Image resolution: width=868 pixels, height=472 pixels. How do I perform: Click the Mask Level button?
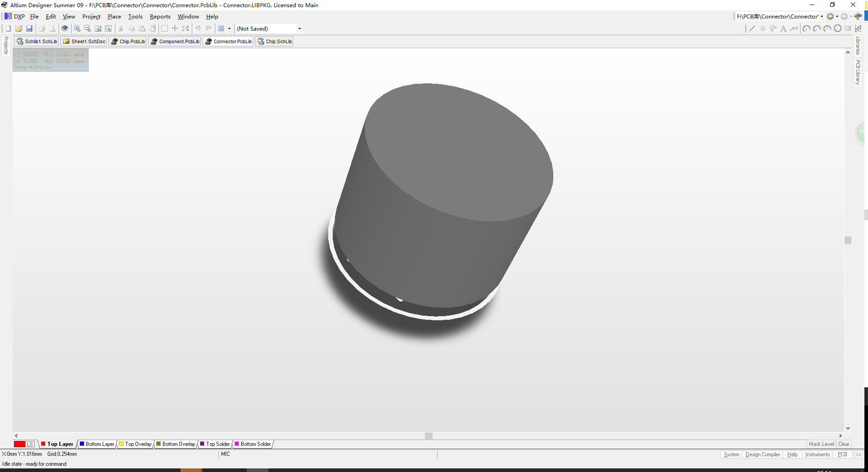pos(821,444)
